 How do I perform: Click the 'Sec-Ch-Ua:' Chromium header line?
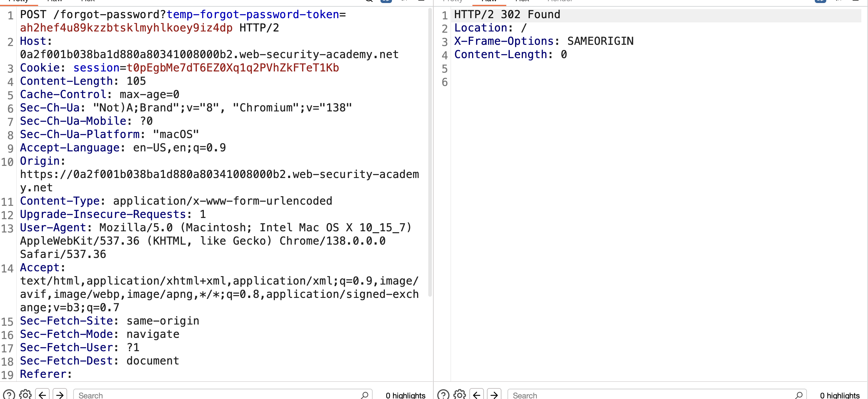pyautogui.click(x=186, y=107)
